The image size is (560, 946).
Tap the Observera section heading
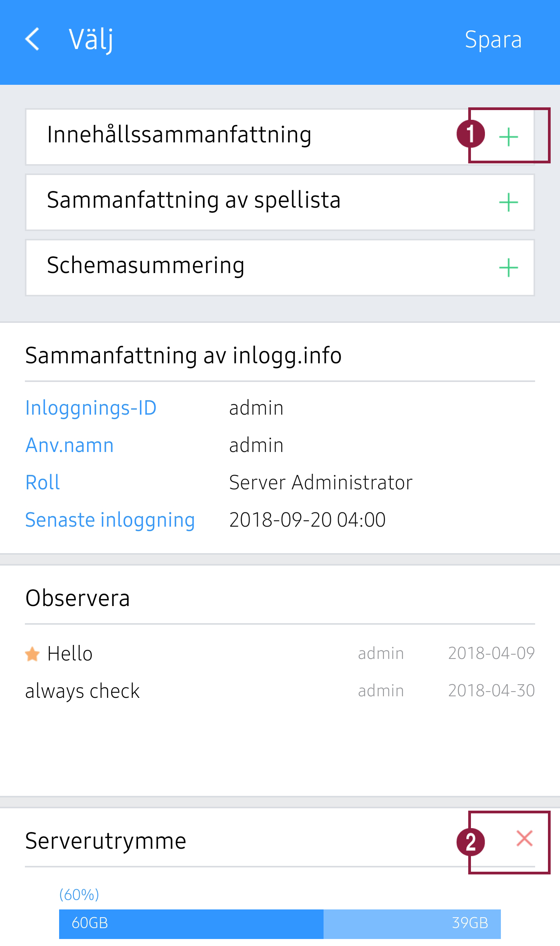78,598
